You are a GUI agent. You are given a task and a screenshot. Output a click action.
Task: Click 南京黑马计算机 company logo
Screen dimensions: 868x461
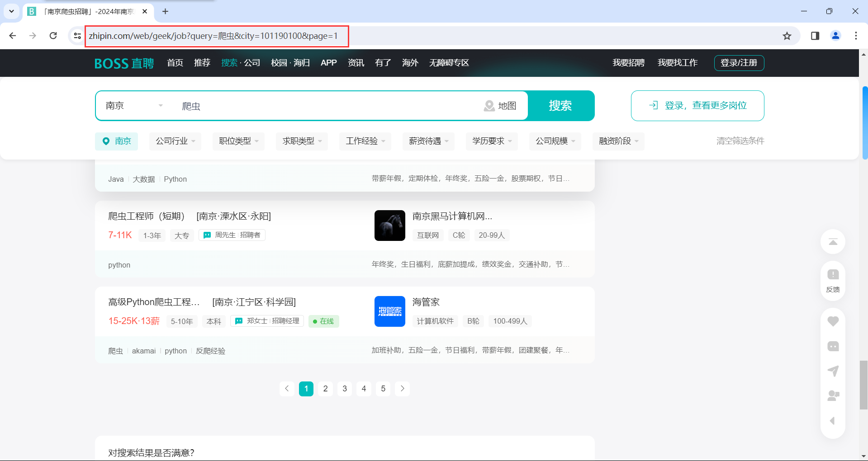390,226
